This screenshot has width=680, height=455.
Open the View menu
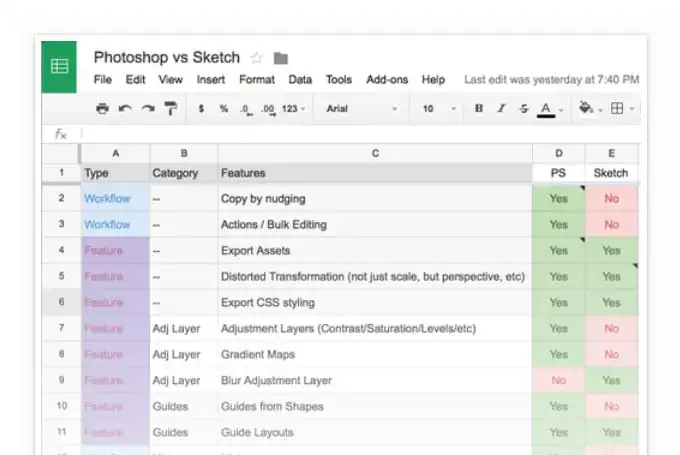170,80
